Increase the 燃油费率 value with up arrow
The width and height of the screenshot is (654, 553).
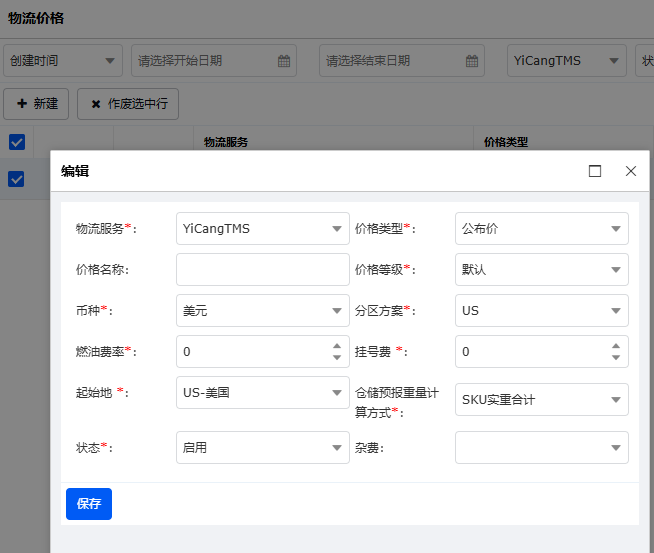tap(337, 346)
